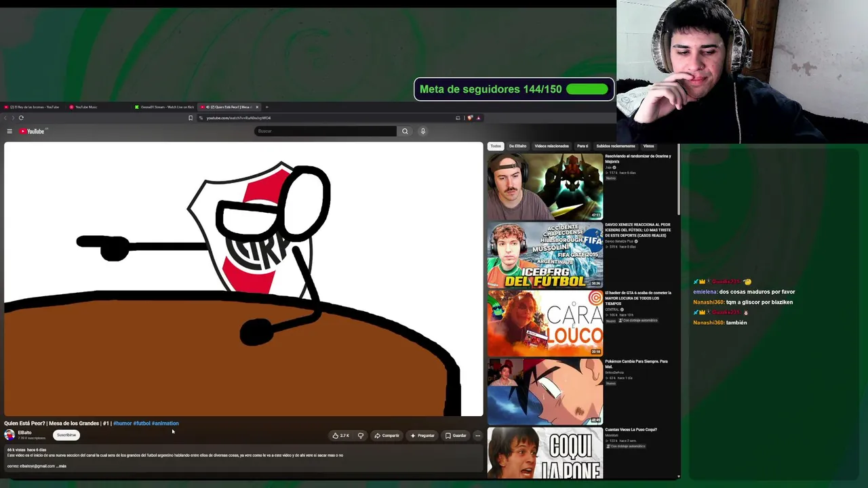868x488 pixels.
Task: Open a new browser tab
Action: pos(267,107)
